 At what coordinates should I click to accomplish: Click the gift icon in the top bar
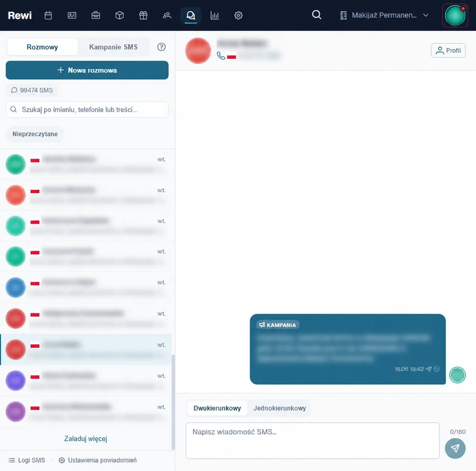tap(143, 15)
